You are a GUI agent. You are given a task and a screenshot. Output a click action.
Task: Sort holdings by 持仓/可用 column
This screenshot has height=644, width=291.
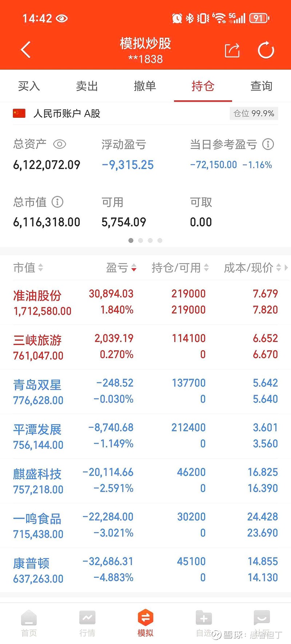[x=180, y=268]
